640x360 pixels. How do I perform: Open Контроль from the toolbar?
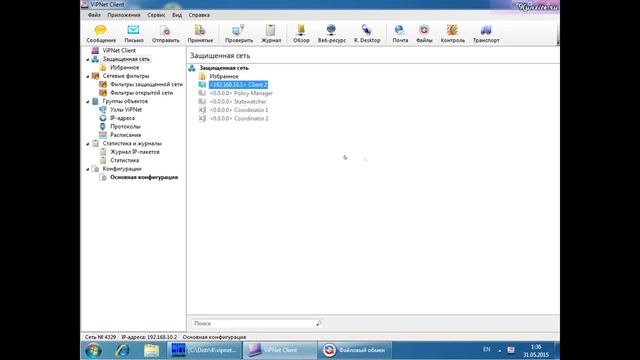pyautogui.click(x=453, y=33)
